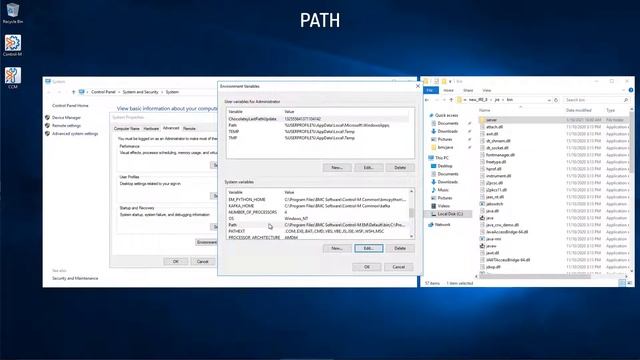This screenshot has width=640, height=360.
Task: Click the up arrow in System window
Action: coord(73,92)
